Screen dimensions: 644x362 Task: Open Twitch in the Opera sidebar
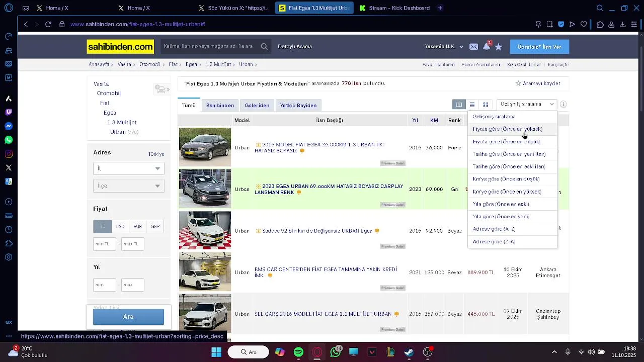[x=9, y=112]
